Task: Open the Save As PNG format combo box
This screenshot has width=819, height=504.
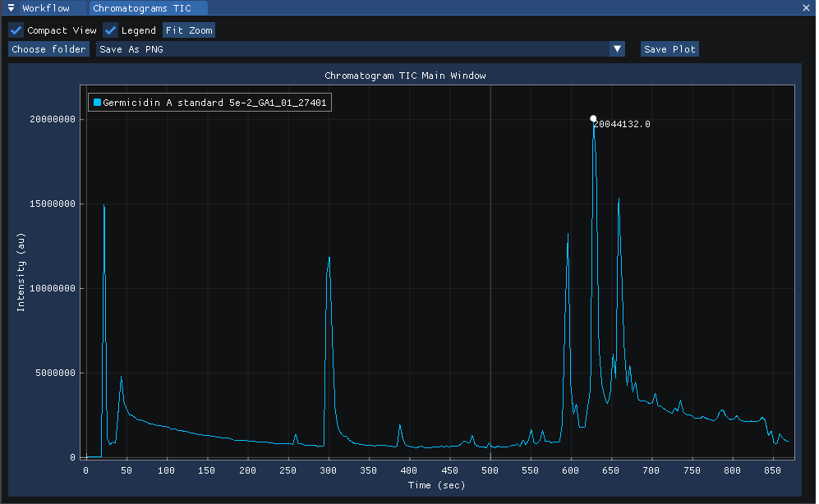Action: click(x=361, y=49)
